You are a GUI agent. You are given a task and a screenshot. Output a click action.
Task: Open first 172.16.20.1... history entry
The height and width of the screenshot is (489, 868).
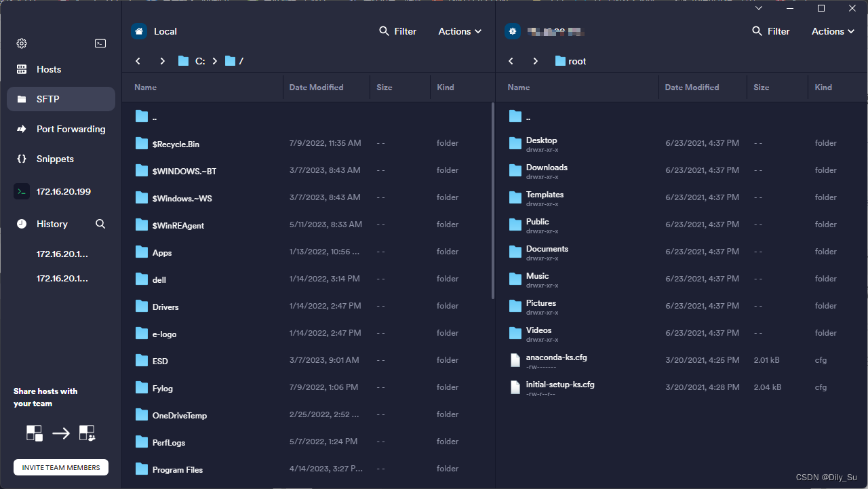point(62,254)
